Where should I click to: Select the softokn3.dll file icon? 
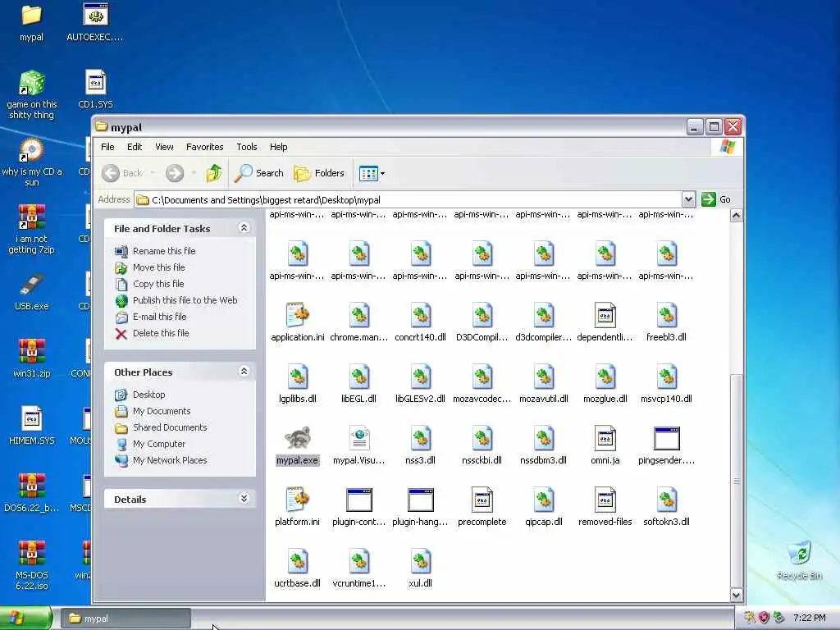(x=666, y=500)
